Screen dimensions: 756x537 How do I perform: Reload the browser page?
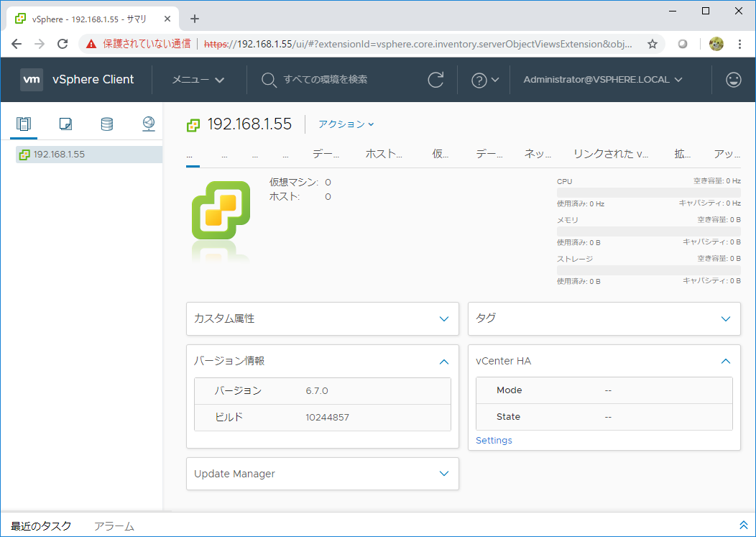pyautogui.click(x=63, y=45)
